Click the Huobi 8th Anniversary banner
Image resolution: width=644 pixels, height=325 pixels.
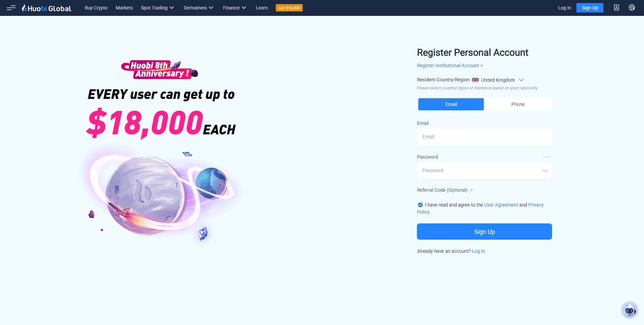pos(159,70)
